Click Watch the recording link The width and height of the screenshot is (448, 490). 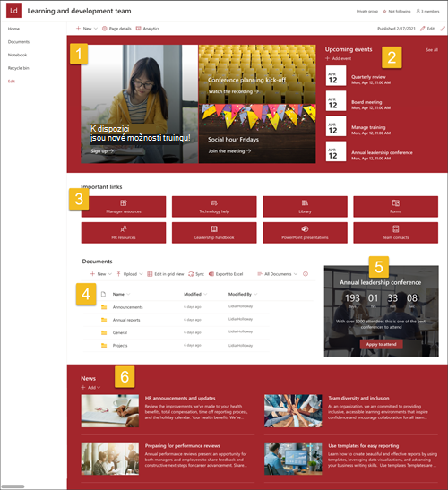coord(234,91)
